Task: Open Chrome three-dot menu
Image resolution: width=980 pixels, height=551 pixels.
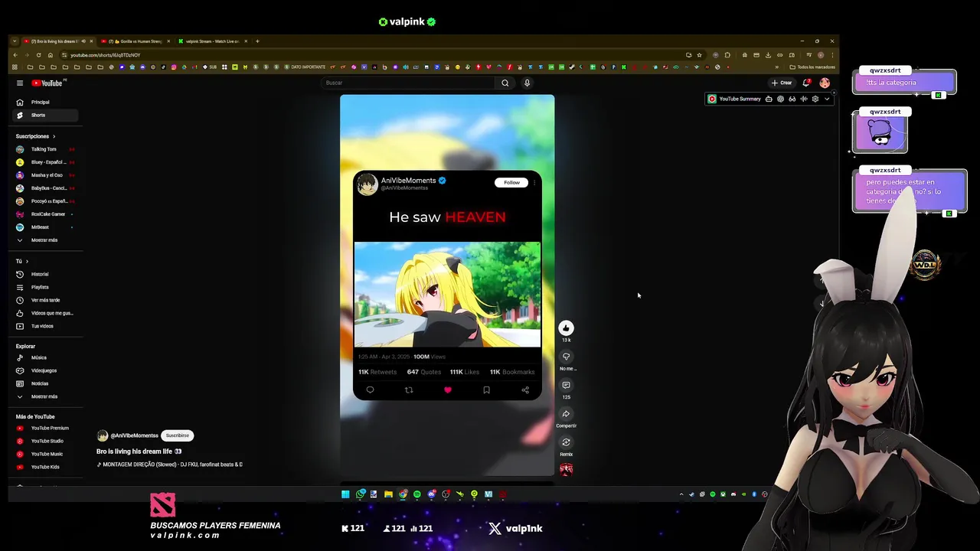Action: pos(831,55)
